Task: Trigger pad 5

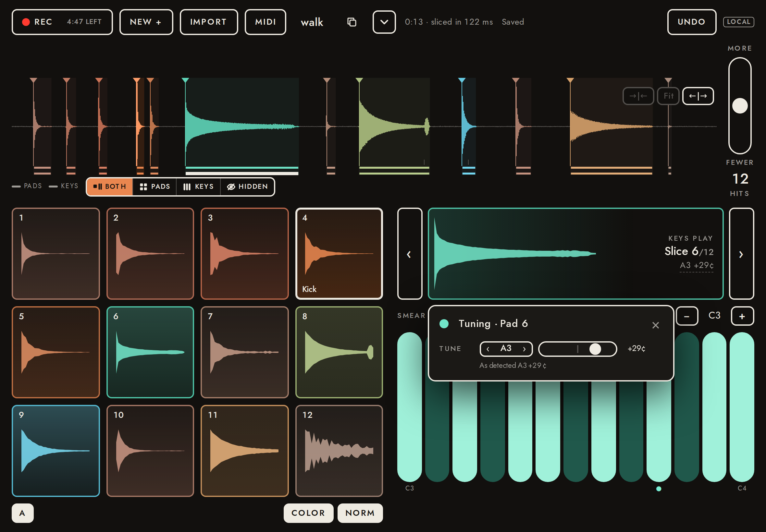Action: coord(56,352)
